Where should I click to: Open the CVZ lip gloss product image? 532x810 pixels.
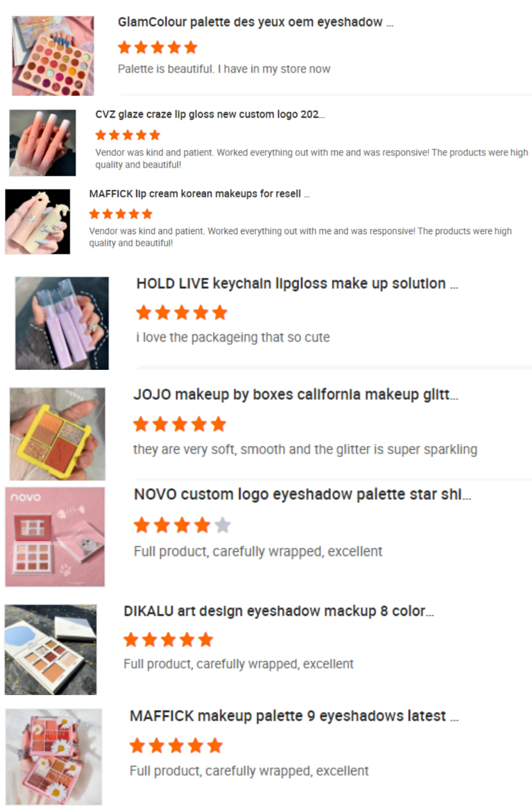(x=43, y=143)
